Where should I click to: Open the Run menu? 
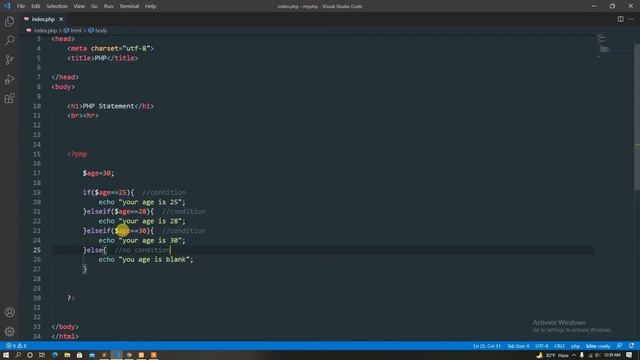coord(109,6)
